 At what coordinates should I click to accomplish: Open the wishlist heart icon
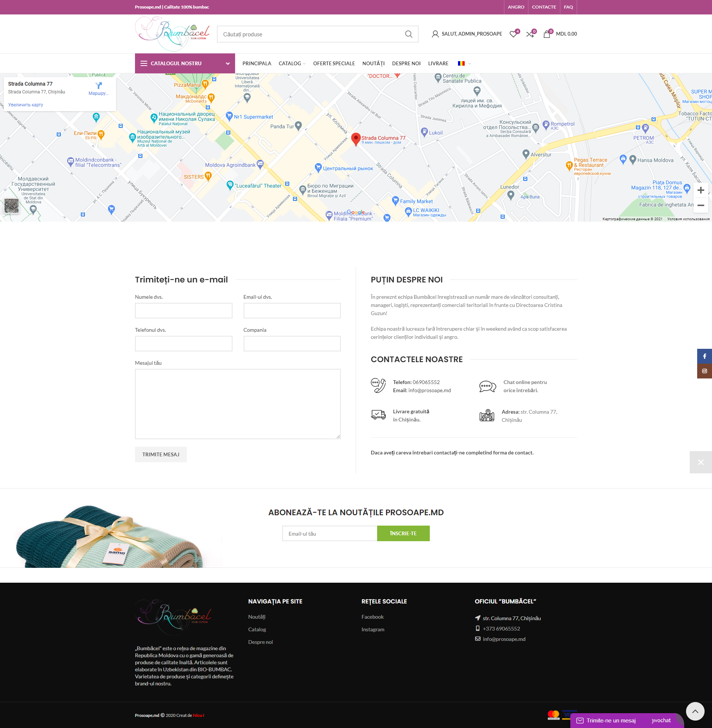click(x=513, y=34)
